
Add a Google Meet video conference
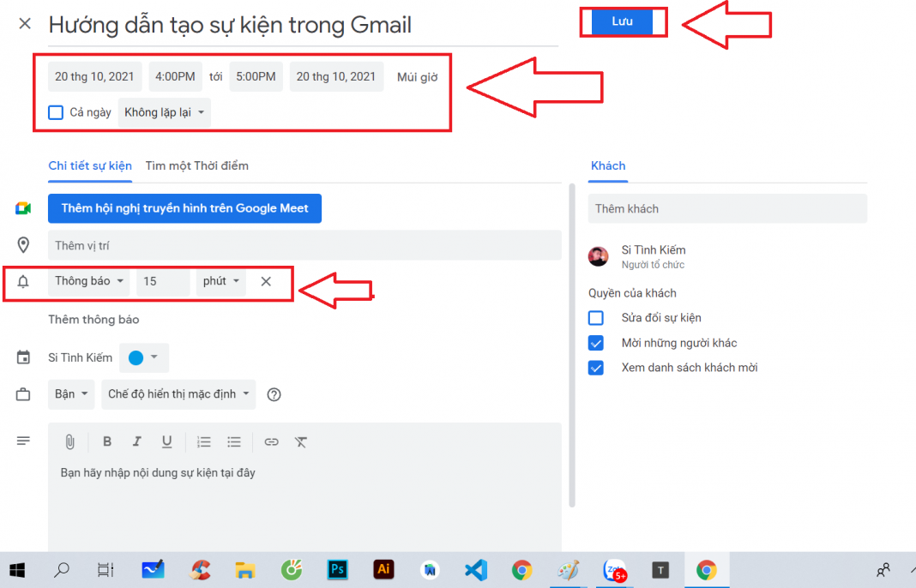pos(184,208)
